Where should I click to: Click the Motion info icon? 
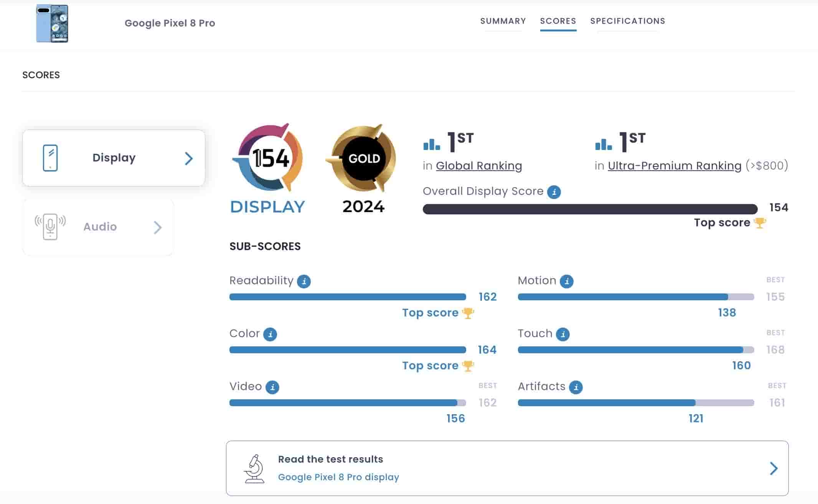pyautogui.click(x=566, y=281)
